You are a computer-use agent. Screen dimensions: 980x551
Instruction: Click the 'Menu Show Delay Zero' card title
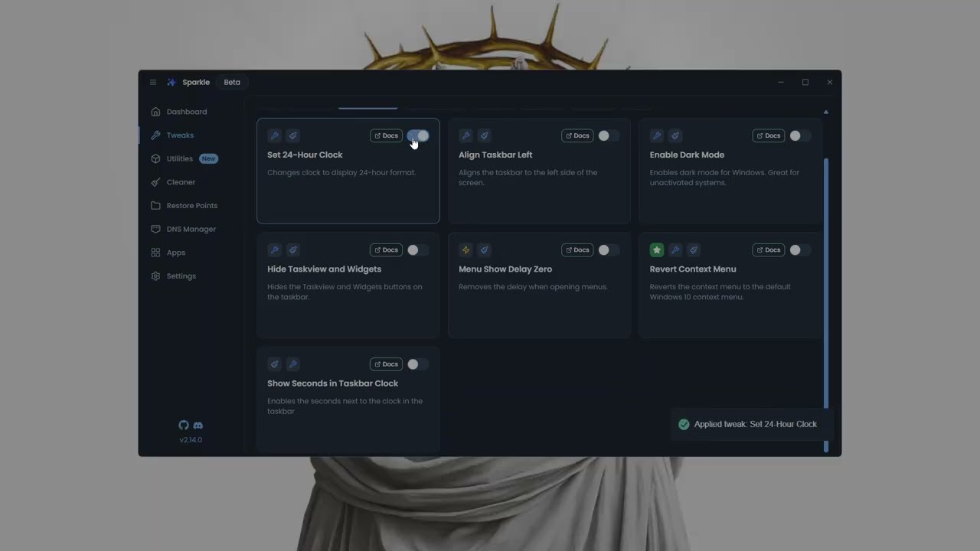tap(505, 269)
